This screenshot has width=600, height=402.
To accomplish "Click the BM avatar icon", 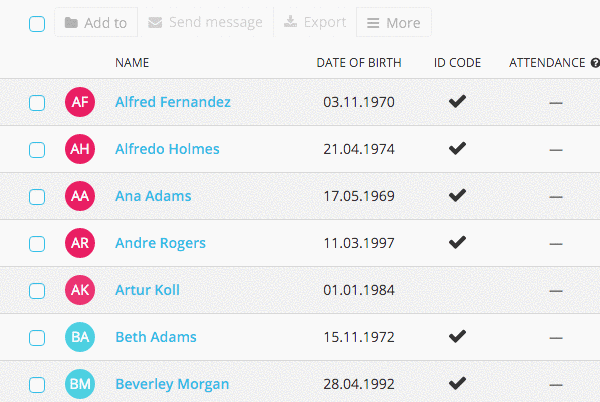I will 80,384.
